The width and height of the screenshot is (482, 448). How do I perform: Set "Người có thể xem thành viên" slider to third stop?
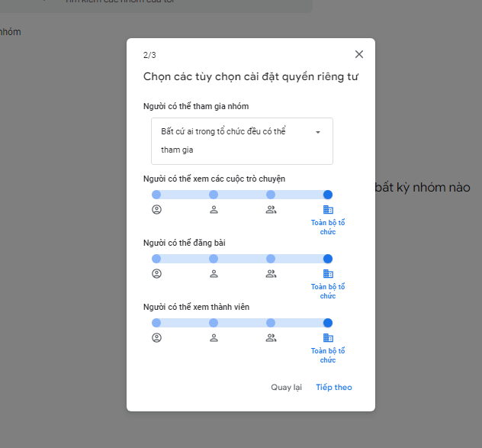(271, 323)
